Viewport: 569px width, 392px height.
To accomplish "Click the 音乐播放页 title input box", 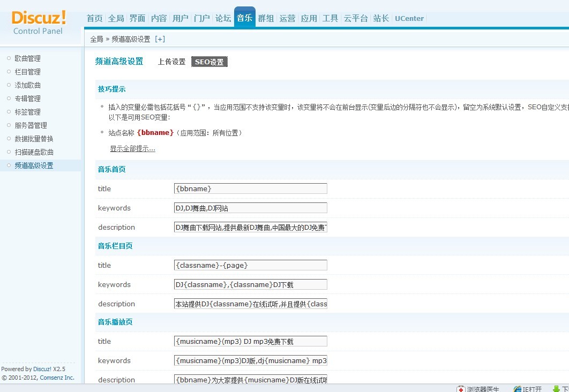I will (x=250, y=341).
